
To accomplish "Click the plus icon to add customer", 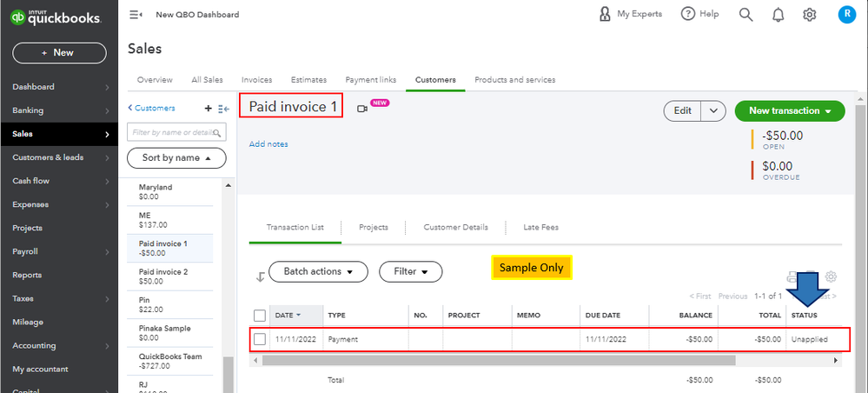I will point(208,109).
